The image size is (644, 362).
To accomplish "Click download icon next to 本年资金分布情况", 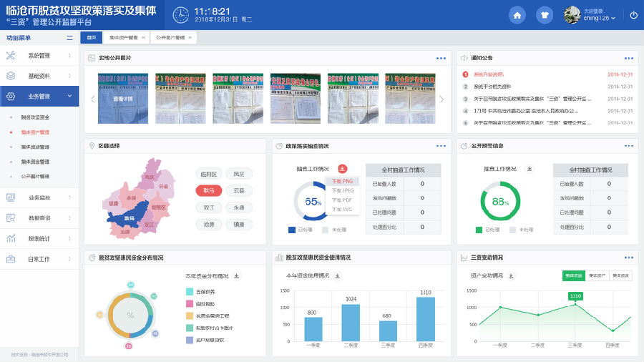I will pos(237,275).
